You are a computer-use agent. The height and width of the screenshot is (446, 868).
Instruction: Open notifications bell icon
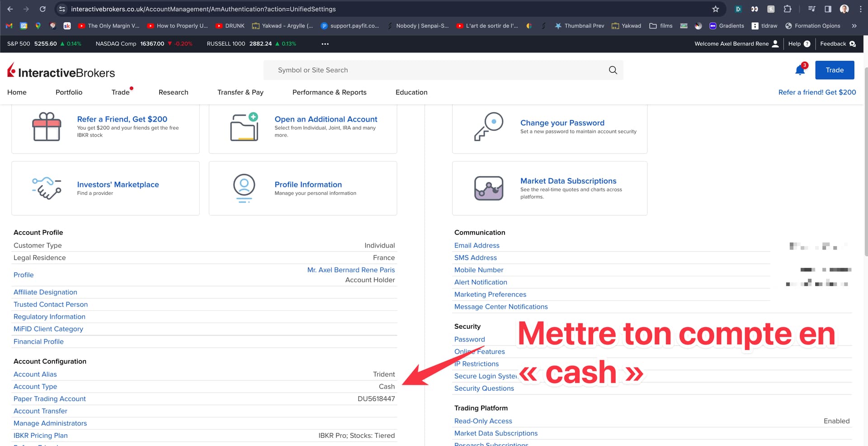click(800, 70)
